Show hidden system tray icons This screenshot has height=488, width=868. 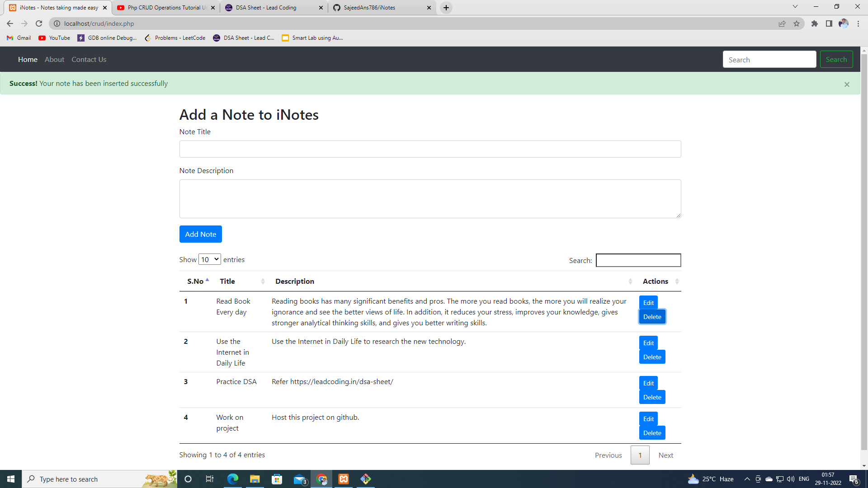point(747,479)
